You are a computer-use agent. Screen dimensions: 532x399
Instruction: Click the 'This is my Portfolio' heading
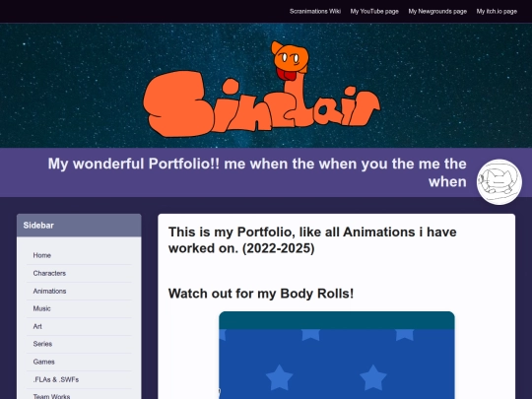pos(312,240)
